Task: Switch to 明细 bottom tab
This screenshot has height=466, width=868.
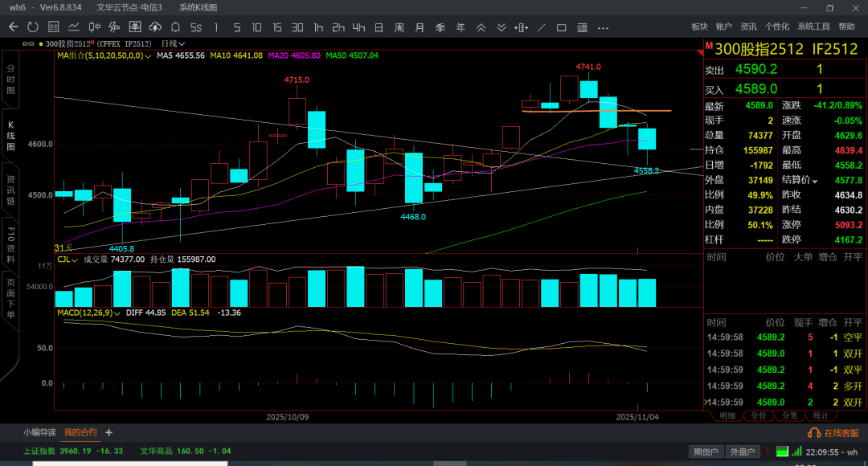Action: tap(727, 415)
